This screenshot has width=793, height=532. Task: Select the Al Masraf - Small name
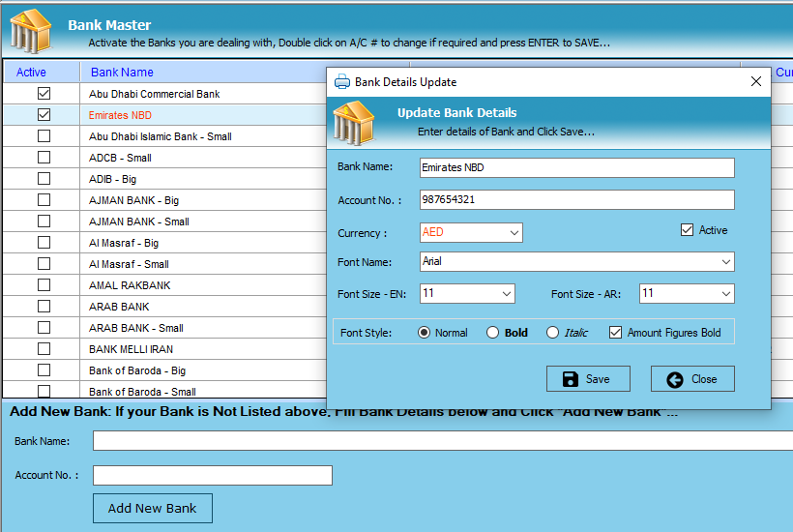[129, 264]
